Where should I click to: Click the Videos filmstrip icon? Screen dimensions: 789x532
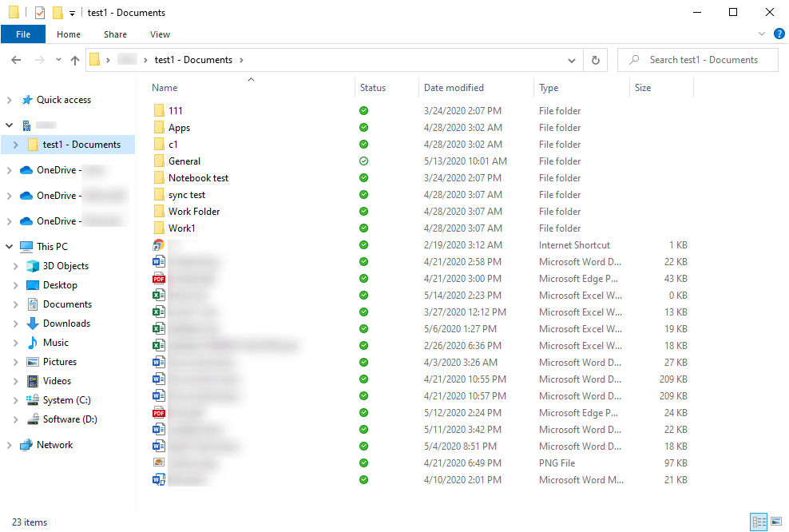(33, 381)
